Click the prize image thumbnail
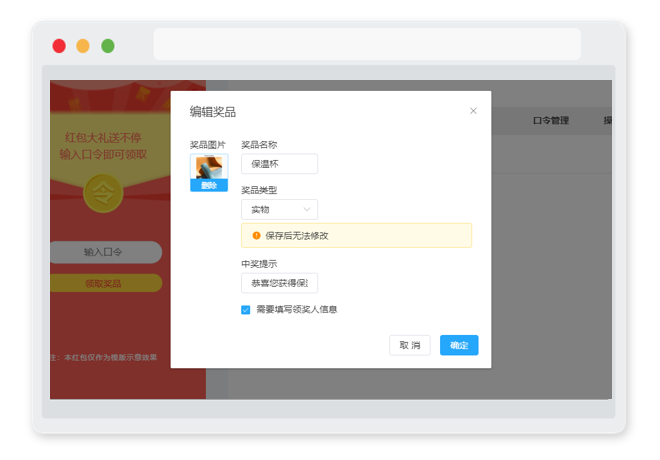This screenshot has height=460, width=660. click(209, 167)
